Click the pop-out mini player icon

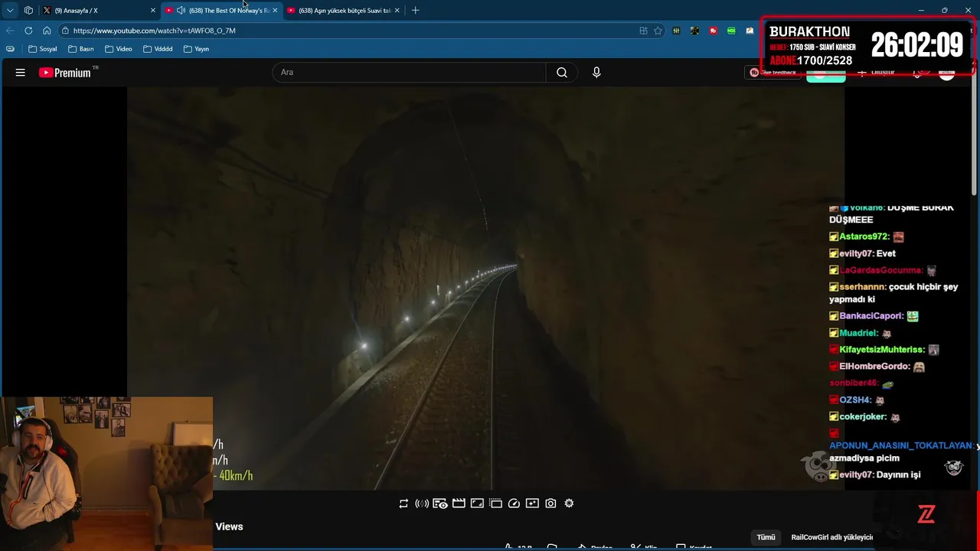coord(495,504)
